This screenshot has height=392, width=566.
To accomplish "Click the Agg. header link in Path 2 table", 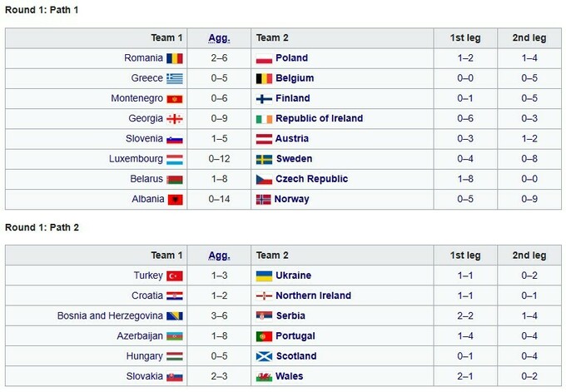I will pos(220,256).
